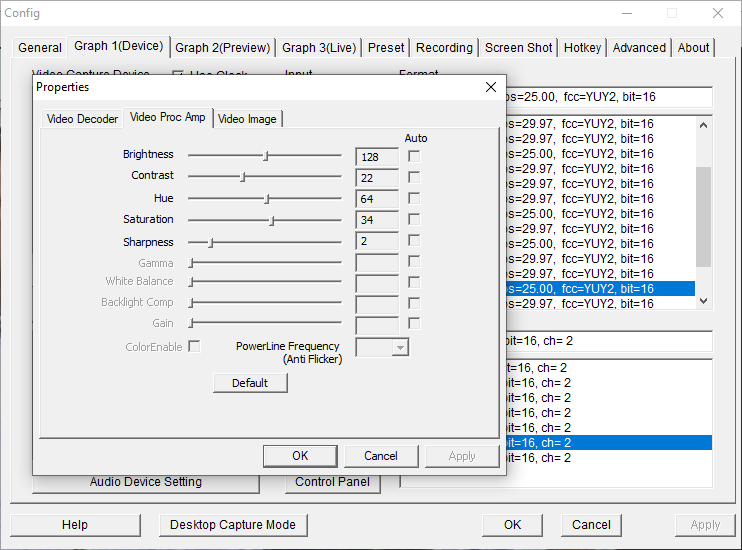Open the Recording tab
Viewport: 742px width, 550px height.
point(444,48)
